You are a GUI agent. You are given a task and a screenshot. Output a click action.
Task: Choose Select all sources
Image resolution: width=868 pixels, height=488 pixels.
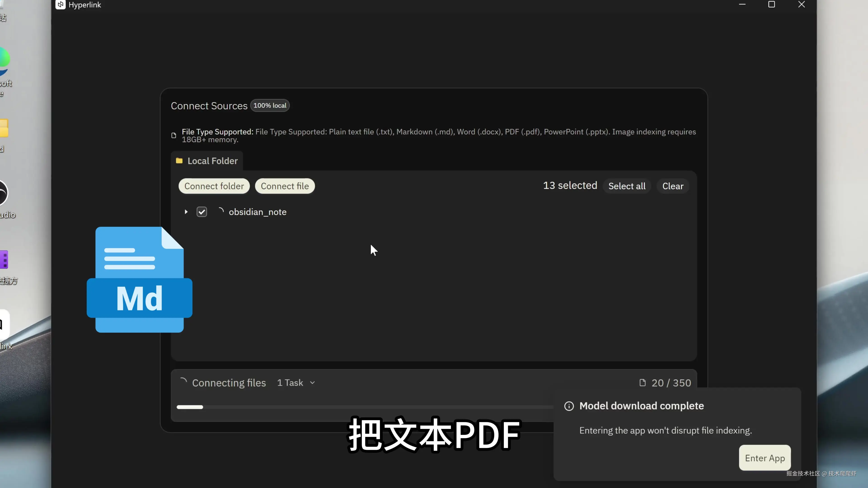click(627, 186)
